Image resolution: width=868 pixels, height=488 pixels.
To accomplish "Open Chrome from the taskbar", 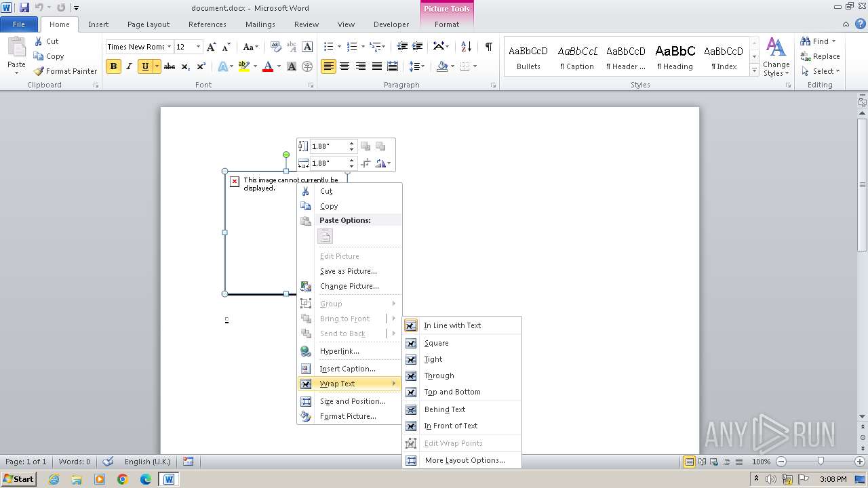I will [x=123, y=479].
